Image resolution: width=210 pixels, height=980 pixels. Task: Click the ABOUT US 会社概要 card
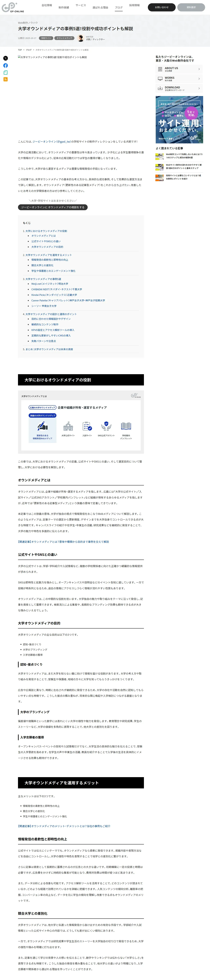pyautogui.click(x=179, y=69)
